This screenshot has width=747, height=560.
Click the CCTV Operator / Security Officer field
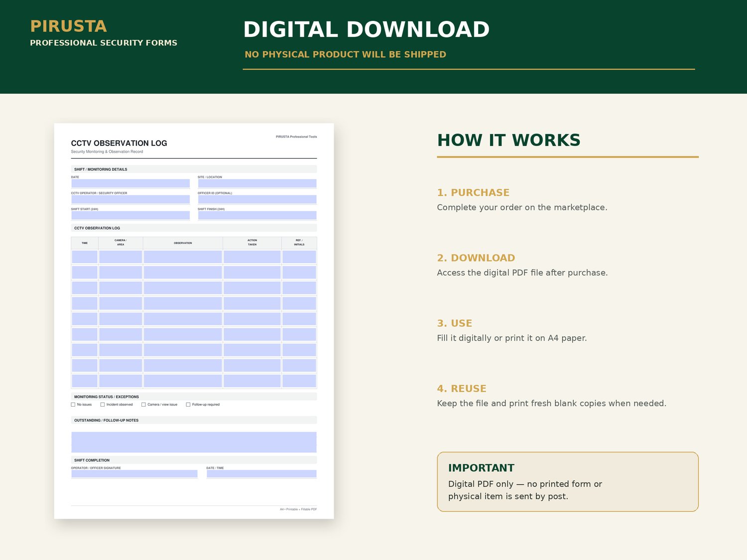[130, 199]
